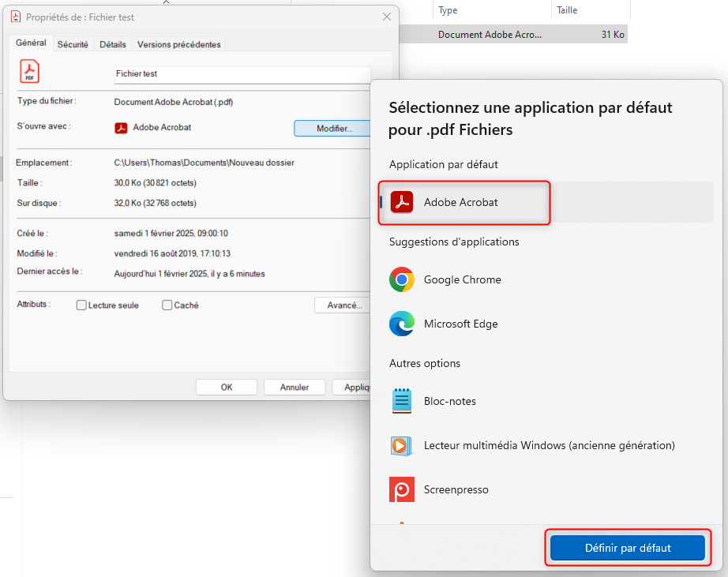Click the Fichier test name field
This screenshot has width=728, height=577.
242,73
